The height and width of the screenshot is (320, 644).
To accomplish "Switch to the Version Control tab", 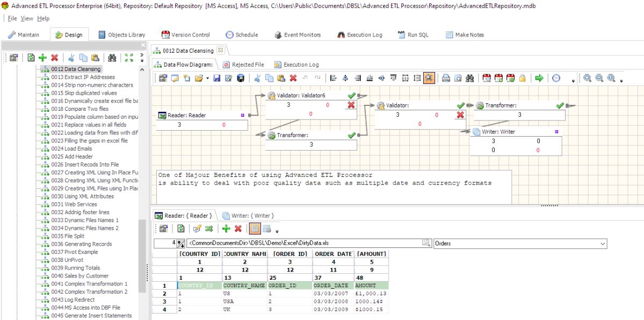I will tap(186, 34).
